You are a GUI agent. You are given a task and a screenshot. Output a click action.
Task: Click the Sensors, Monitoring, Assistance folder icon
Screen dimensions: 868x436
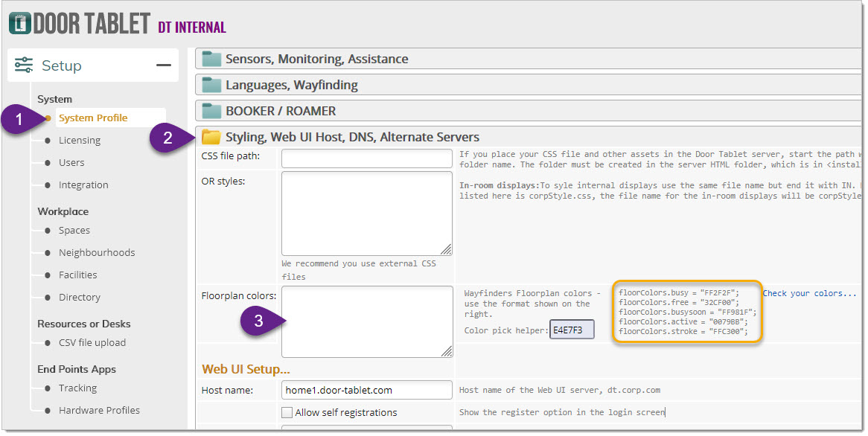coord(212,60)
